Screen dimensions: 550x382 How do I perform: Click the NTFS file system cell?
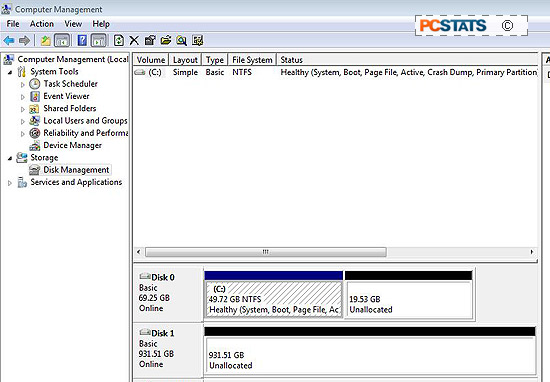(x=242, y=72)
